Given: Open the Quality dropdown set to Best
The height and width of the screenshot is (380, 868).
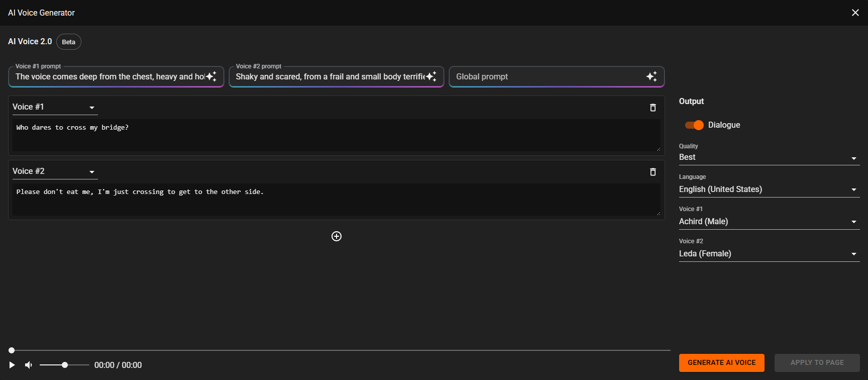Looking at the screenshot, I should coord(769,157).
